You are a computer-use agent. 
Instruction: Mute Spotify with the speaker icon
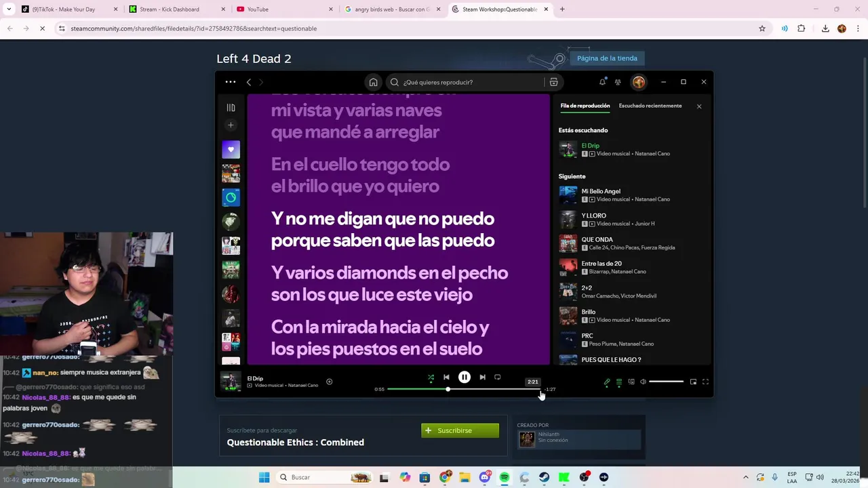643,382
